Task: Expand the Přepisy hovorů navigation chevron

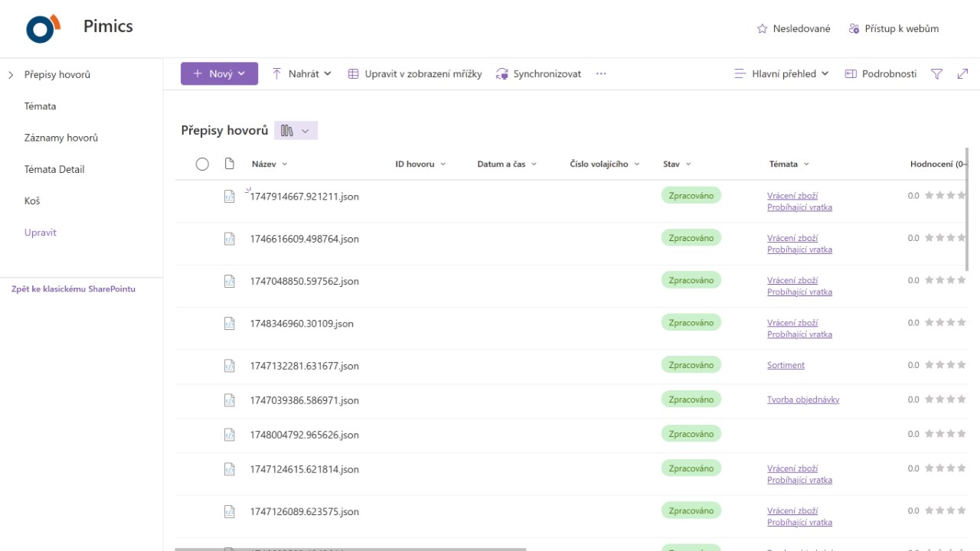Action: pyautogui.click(x=11, y=75)
